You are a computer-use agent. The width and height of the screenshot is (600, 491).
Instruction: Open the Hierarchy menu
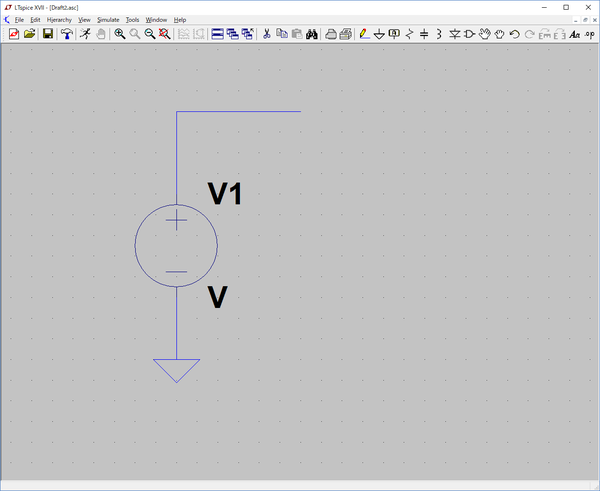(59, 20)
